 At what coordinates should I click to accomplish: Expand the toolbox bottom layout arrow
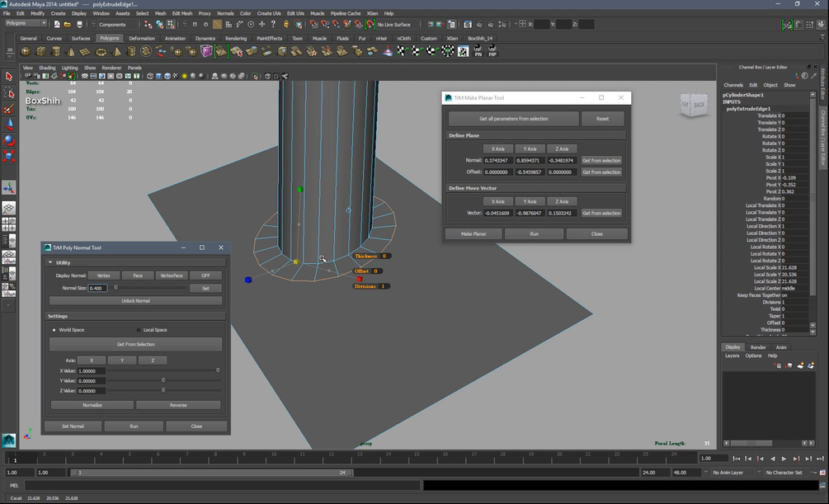pyautogui.click(x=8, y=306)
